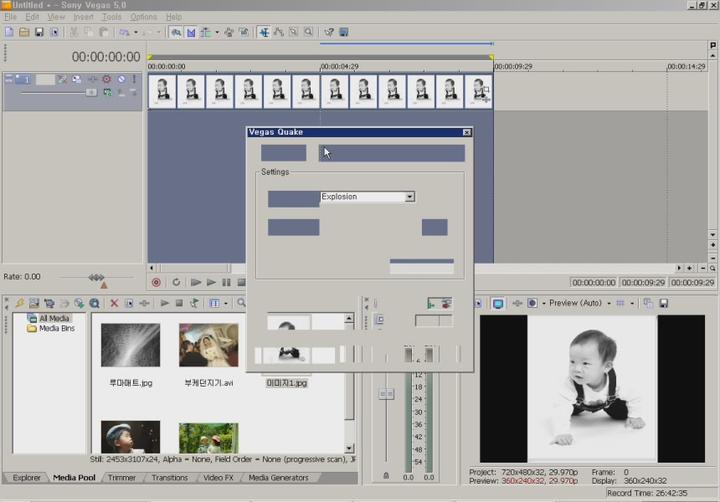The width and height of the screenshot is (720, 502).
Task: Toggle Lock Envelopes to Events icon
Action: click(x=229, y=32)
